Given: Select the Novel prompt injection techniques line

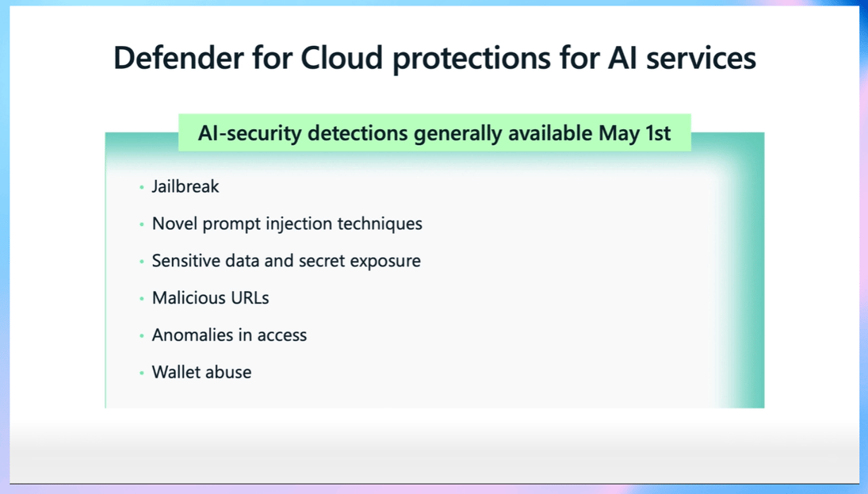Looking at the screenshot, I should tap(287, 224).
